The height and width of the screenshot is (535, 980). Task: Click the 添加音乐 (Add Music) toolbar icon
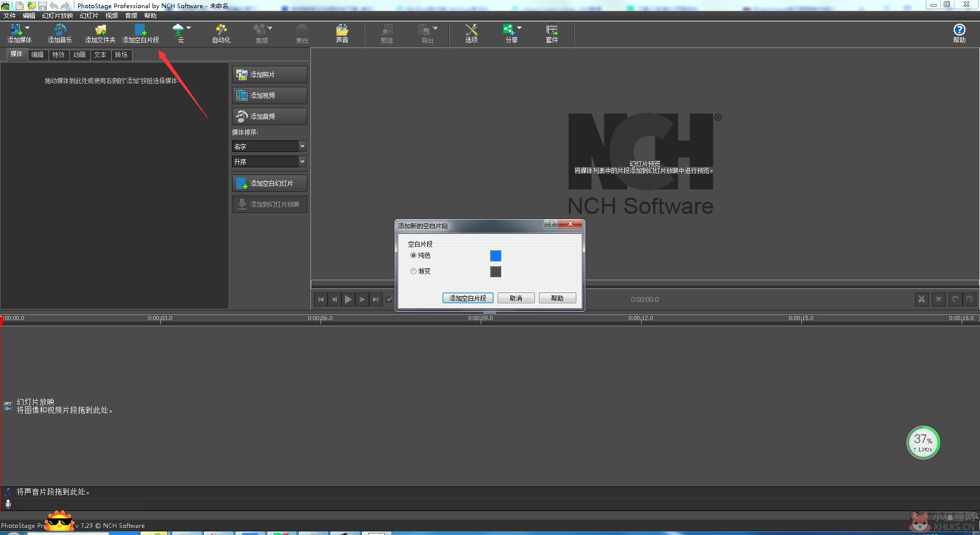pyautogui.click(x=60, y=34)
